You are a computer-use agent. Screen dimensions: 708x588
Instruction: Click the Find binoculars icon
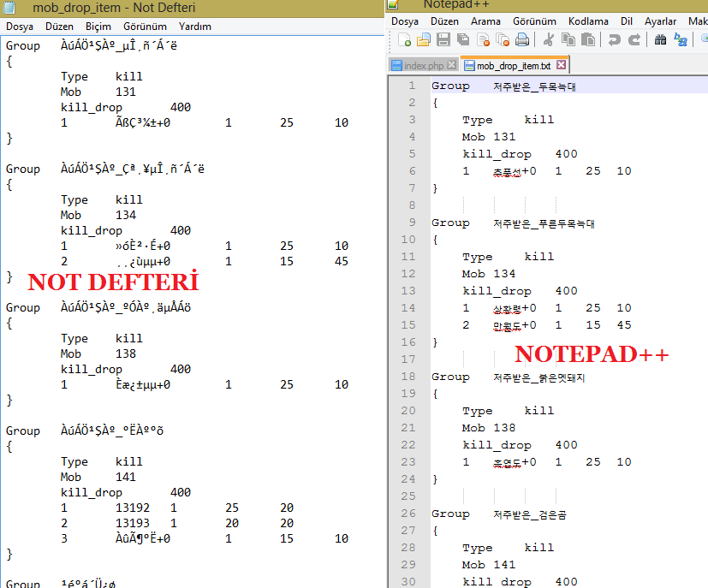pyautogui.click(x=661, y=39)
